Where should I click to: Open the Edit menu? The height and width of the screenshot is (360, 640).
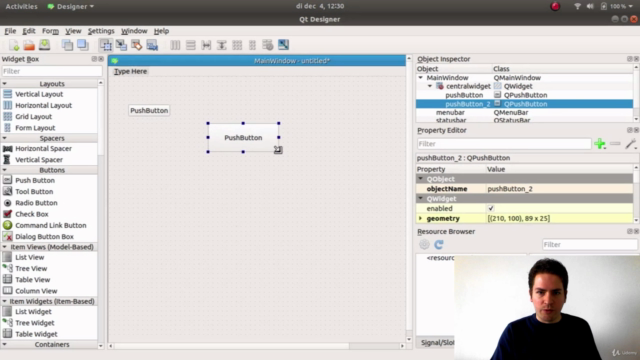pyautogui.click(x=29, y=31)
